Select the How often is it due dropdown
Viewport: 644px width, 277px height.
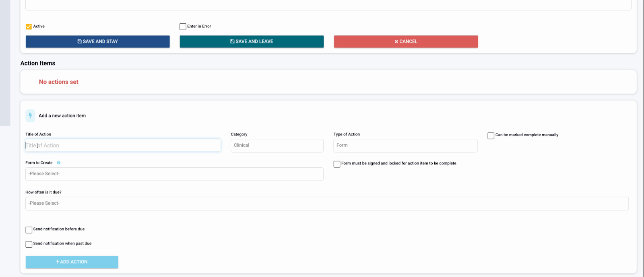[x=327, y=203]
